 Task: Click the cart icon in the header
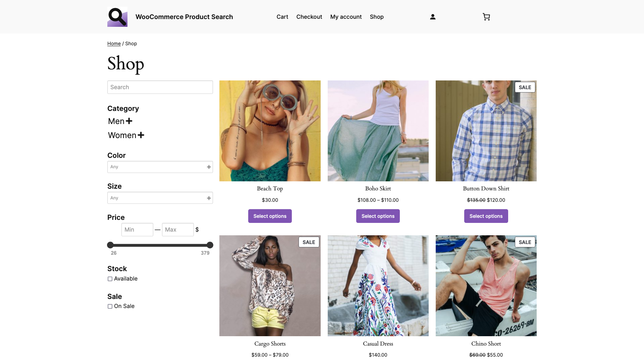point(486,16)
